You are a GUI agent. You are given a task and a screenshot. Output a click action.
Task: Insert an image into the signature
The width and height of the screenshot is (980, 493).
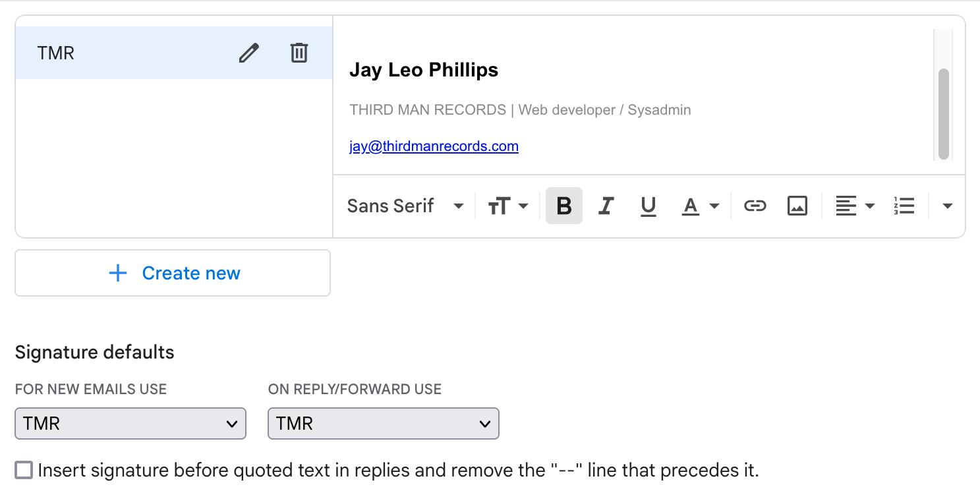797,206
